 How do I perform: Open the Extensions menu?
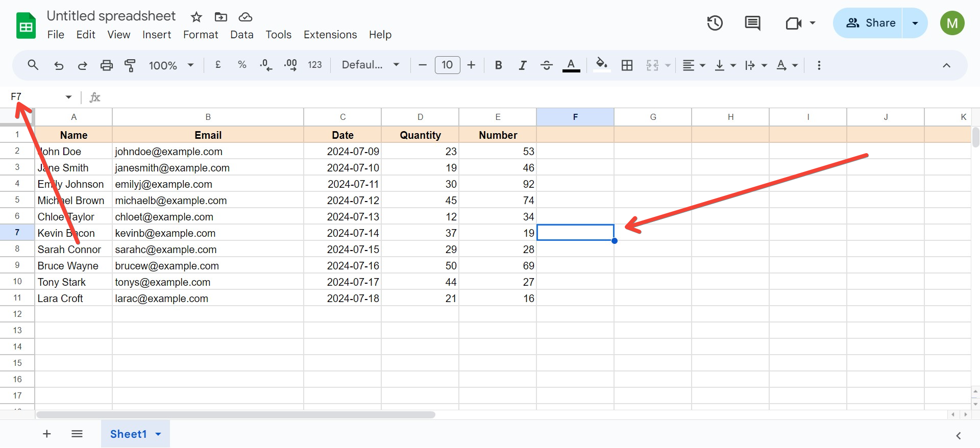point(330,35)
